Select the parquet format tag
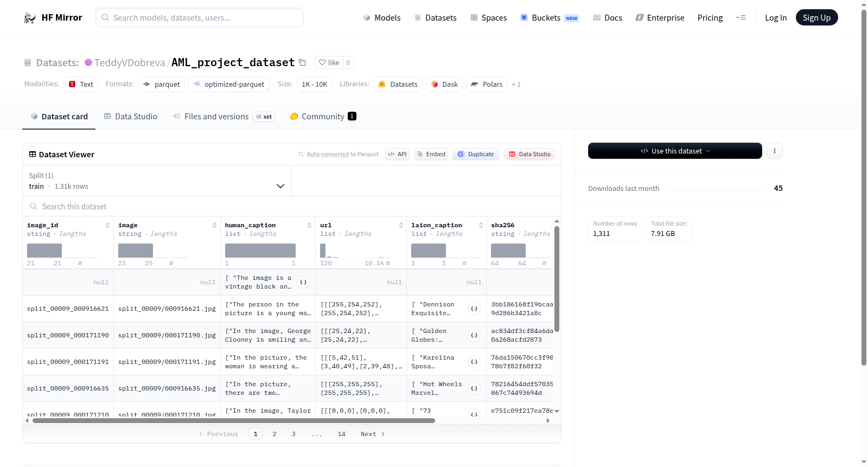 tap(161, 84)
